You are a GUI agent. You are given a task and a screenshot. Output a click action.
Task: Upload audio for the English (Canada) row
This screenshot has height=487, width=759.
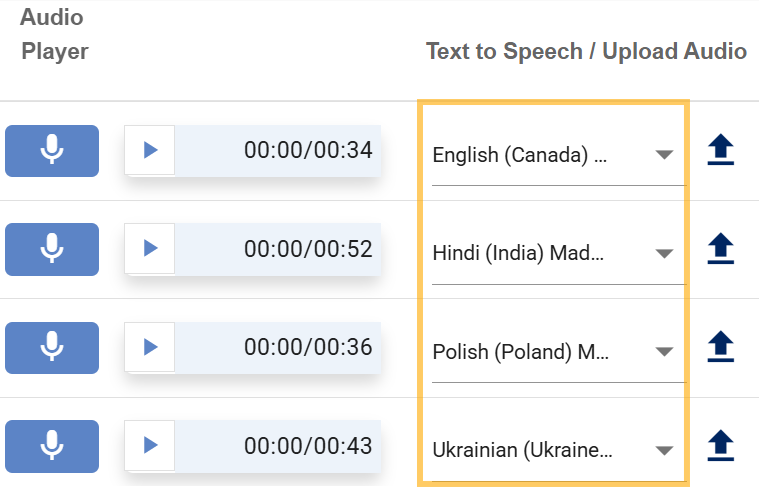pos(721,151)
